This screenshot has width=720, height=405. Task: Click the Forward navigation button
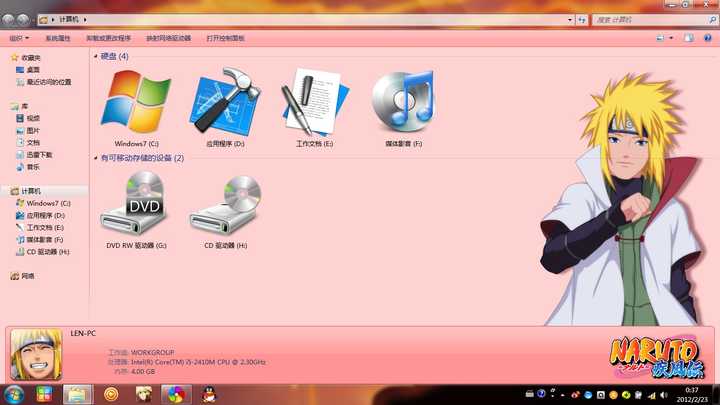click(23, 19)
